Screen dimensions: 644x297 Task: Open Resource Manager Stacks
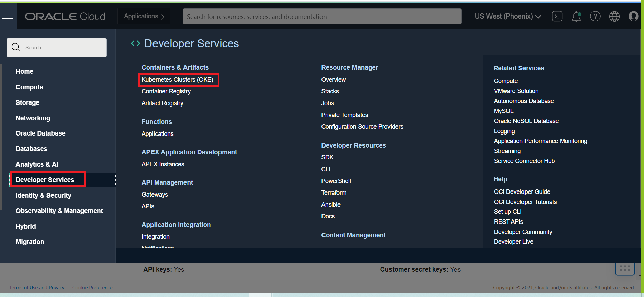330,91
